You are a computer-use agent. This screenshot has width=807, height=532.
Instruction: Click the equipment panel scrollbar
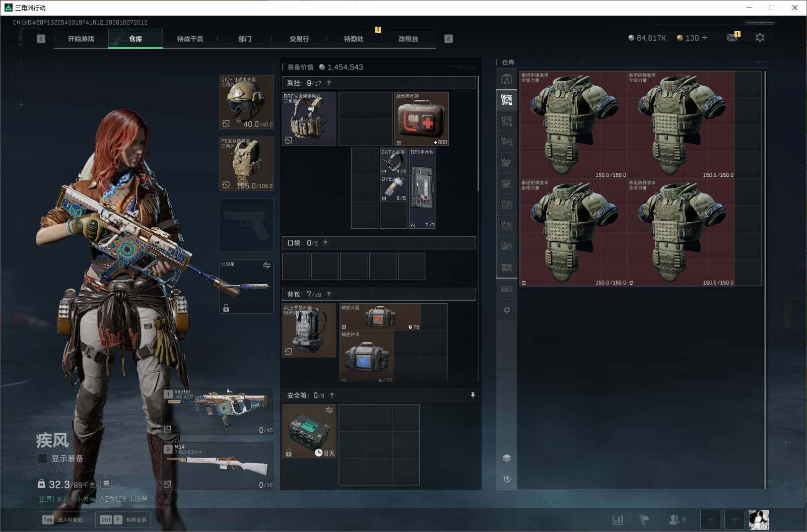[478, 134]
